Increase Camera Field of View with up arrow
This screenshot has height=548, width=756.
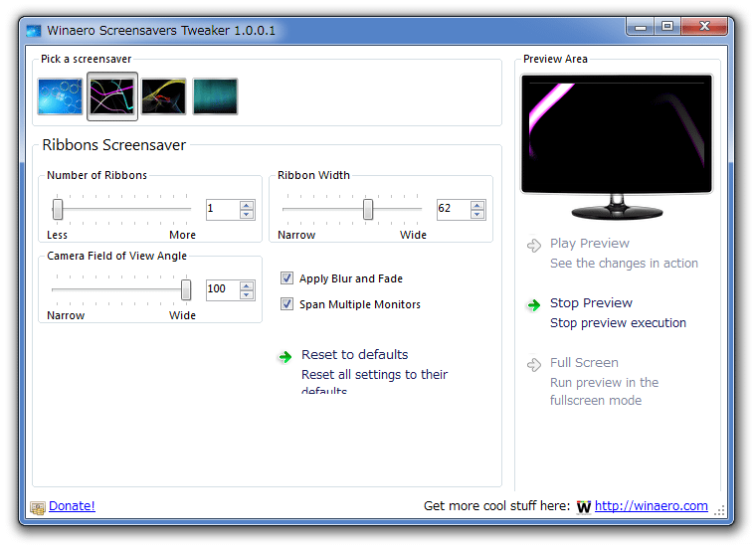247,285
